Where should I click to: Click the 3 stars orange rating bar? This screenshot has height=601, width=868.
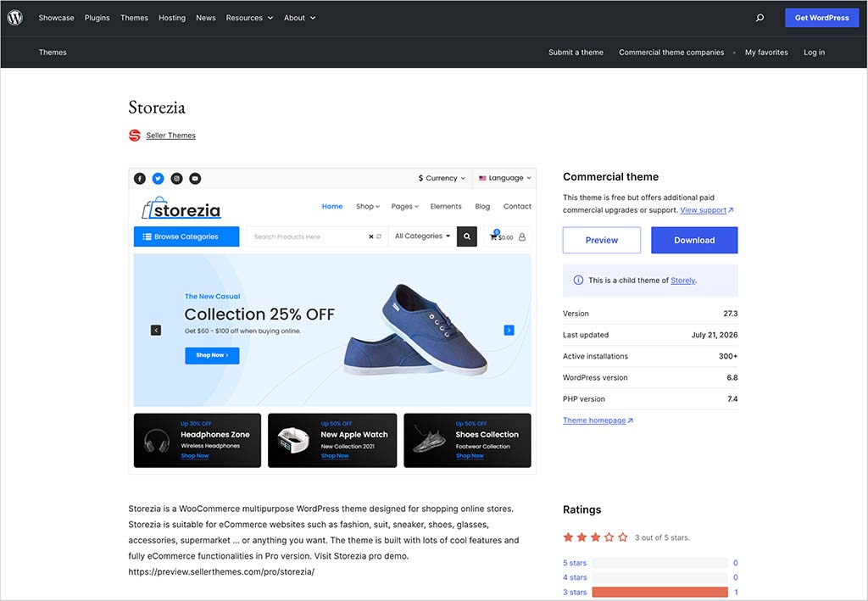pos(659,593)
